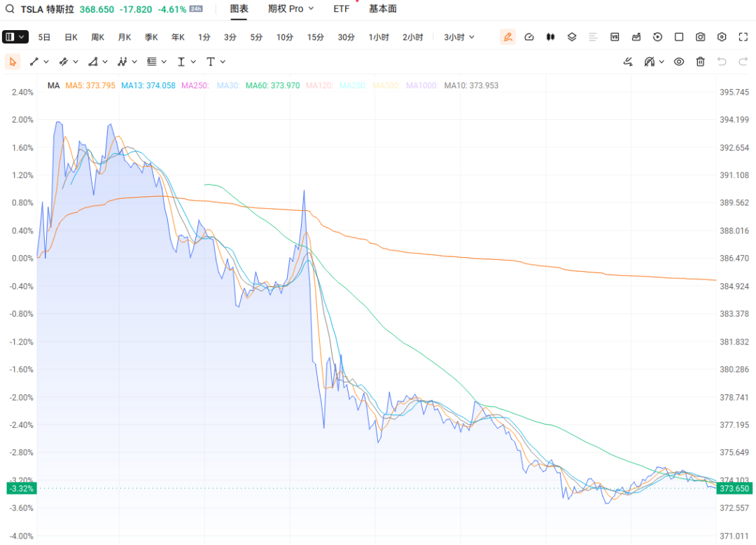Click the redo arrow

[743, 62]
